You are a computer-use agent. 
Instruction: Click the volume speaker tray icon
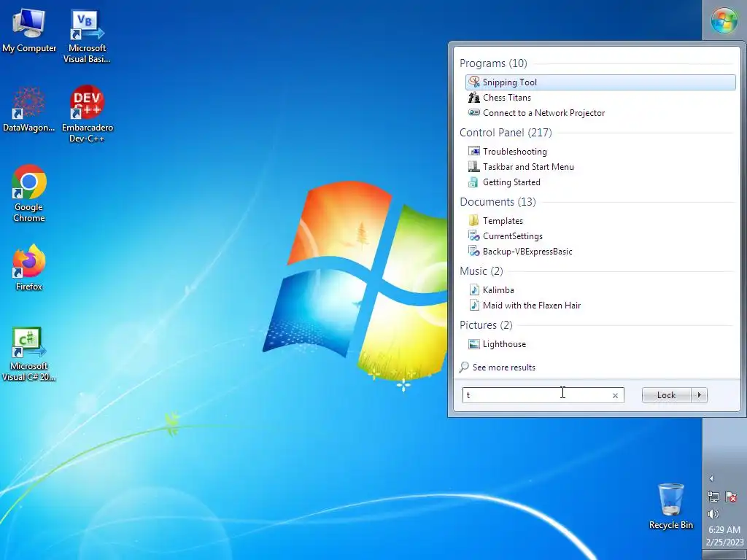click(x=713, y=514)
